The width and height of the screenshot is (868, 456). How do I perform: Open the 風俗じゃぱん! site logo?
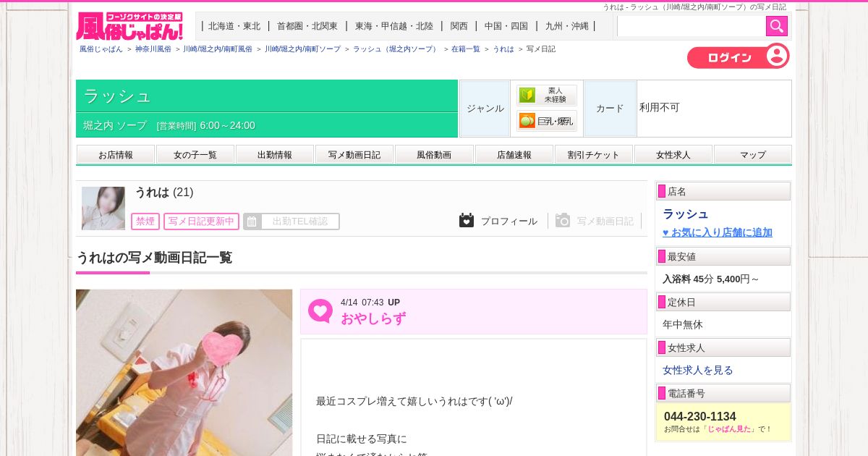tap(130, 26)
